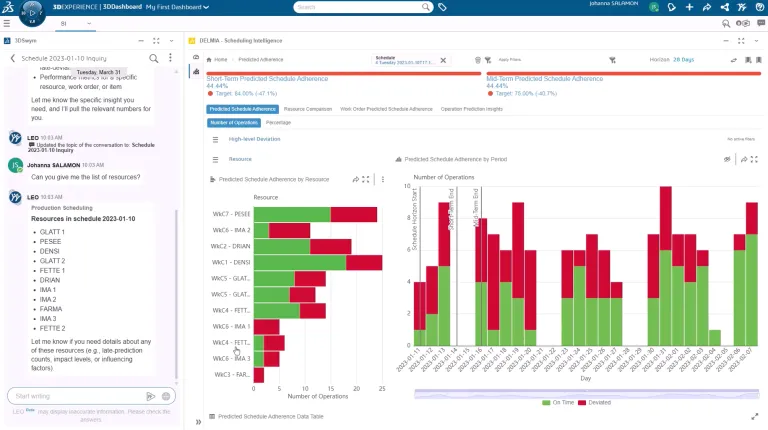Click the share arrow in top header
This screenshot has width=768, height=430.
707,7
